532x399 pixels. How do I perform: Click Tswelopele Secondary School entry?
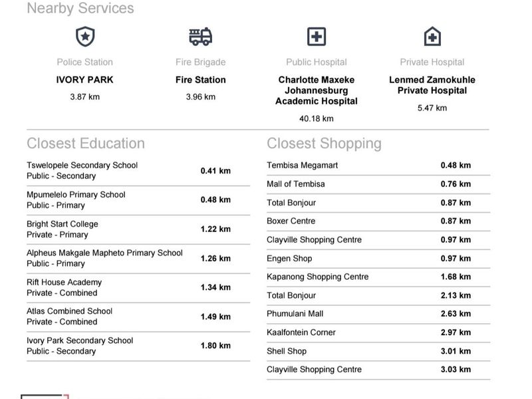[138, 171]
